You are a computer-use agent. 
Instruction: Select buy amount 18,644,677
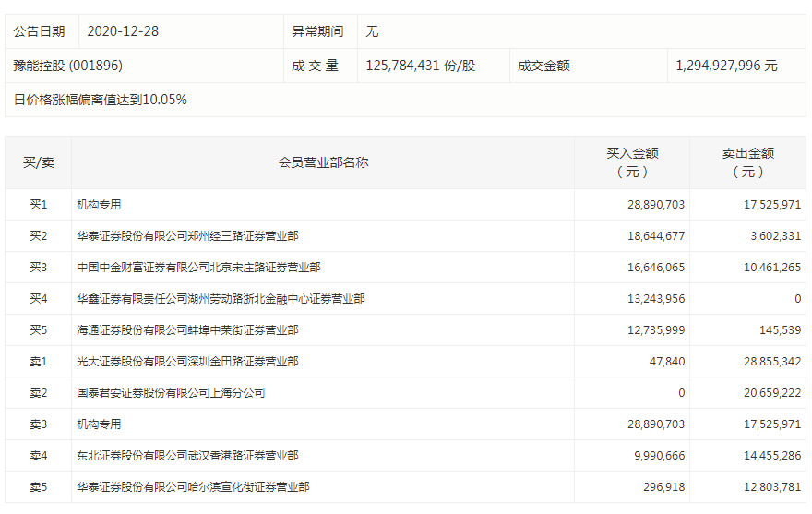point(656,236)
